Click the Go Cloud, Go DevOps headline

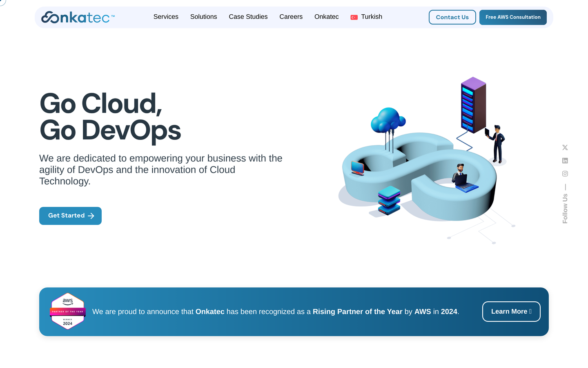110,117
